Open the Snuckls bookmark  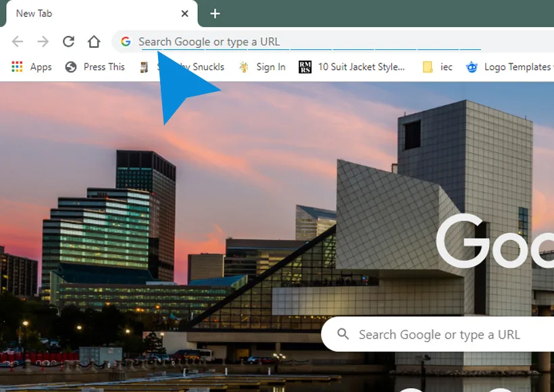pos(191,67)
